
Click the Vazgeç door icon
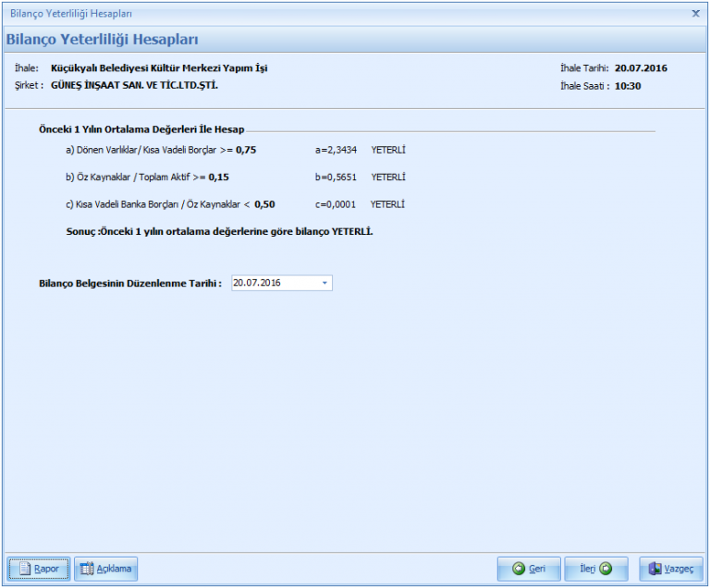pos(655,569)
